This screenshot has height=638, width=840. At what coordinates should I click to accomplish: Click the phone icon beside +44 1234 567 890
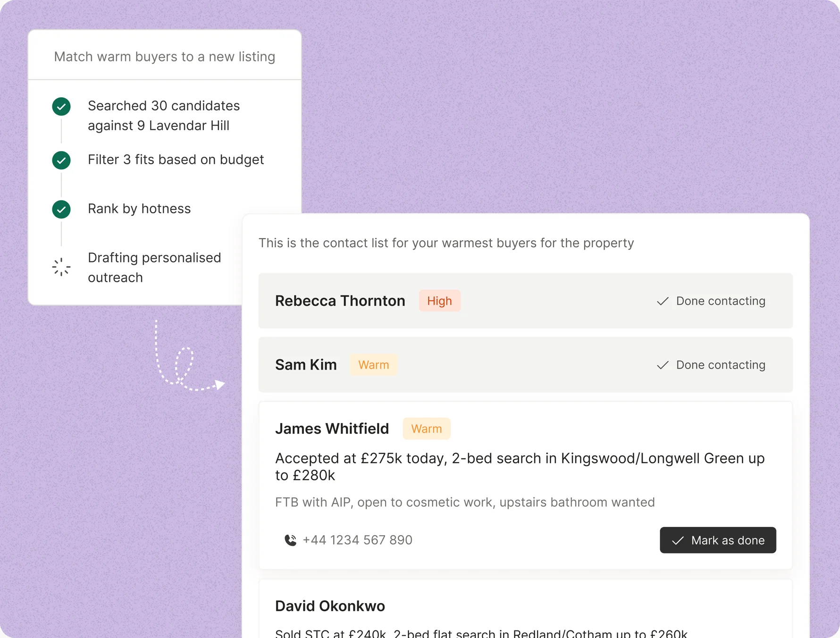pyautogui.click(x=291, y=540)
